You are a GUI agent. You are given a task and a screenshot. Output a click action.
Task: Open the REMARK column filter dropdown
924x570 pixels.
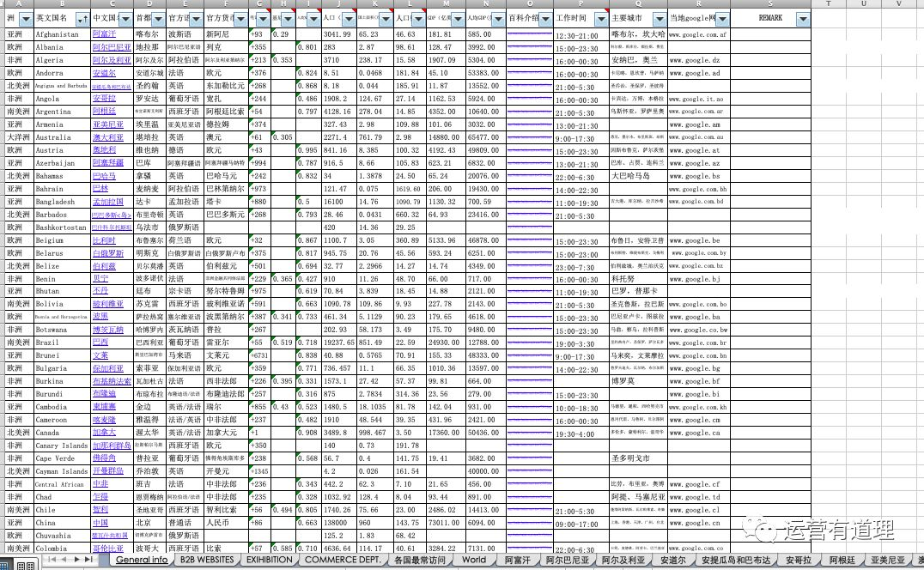803,20
